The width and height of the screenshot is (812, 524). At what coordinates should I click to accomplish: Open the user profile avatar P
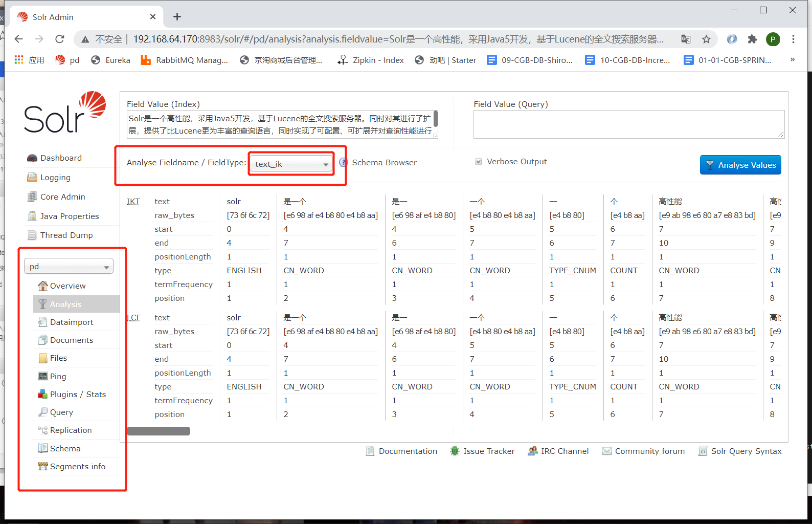point(773,39)
